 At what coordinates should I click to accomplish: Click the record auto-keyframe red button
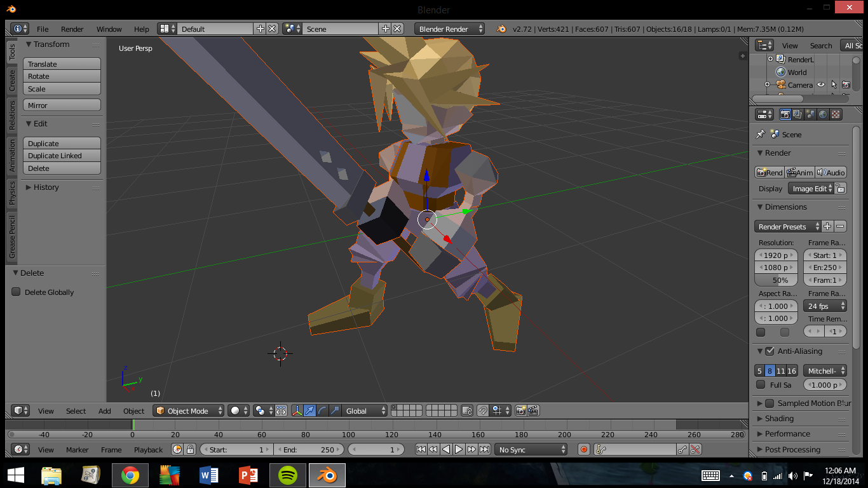(584, 449)
